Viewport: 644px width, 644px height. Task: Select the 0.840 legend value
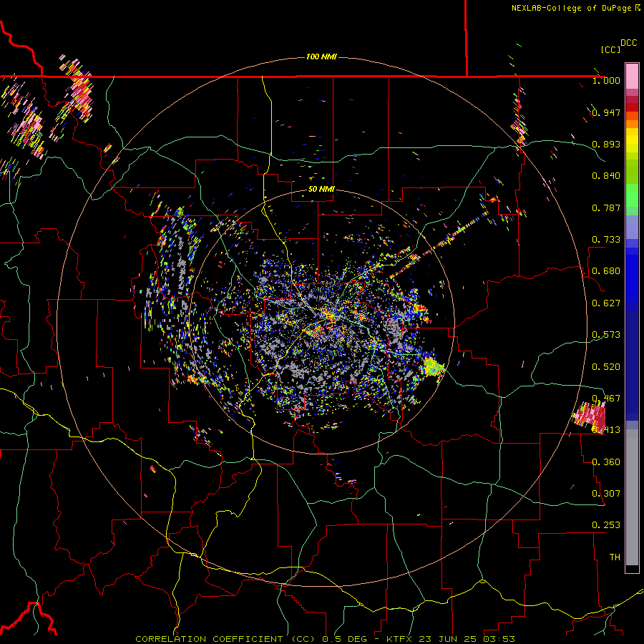pos(606,176)
